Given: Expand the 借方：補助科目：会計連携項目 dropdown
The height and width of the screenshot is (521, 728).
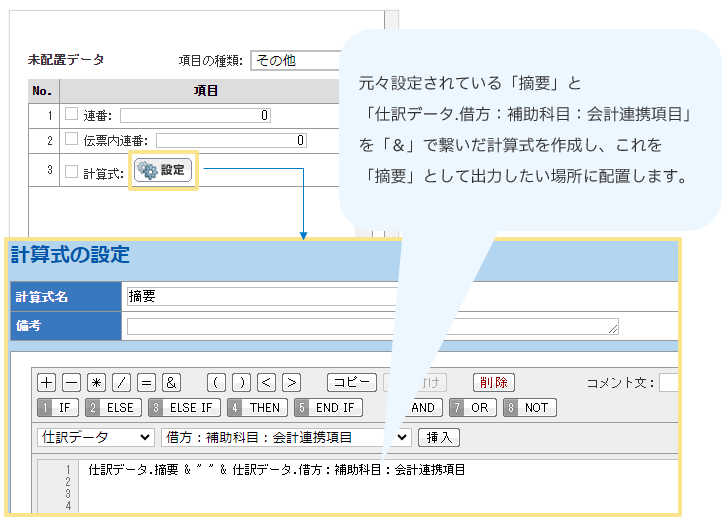Looking at the screenshot, I should (x=286, y=437).
